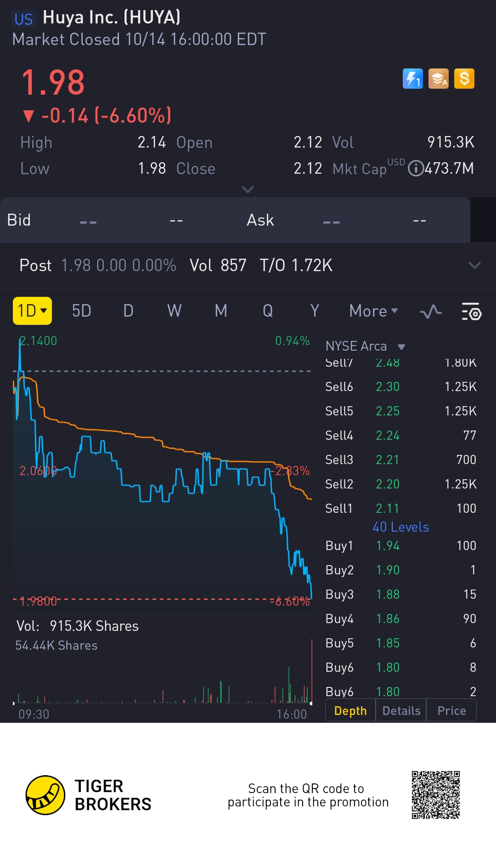Tap the Sell3 2.21 row
This screenshot has width=496, height=868.
tap(401, 460)
